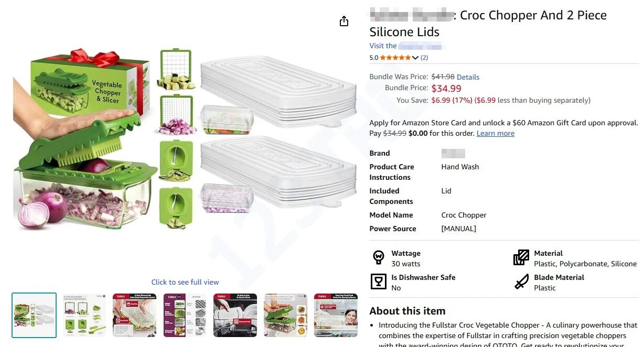Click the share icon above product image

click(344, 21)
